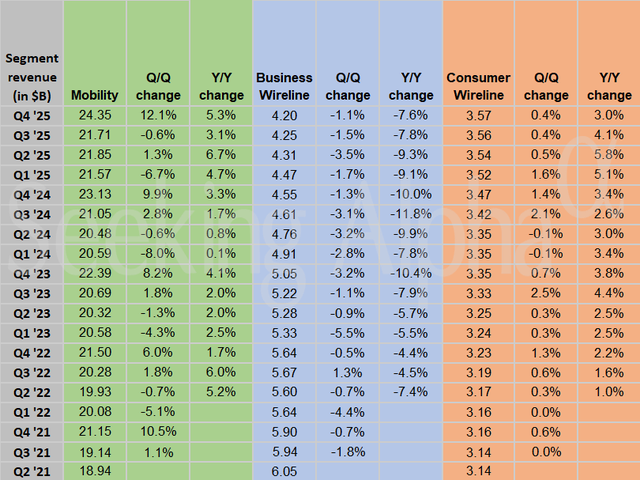The width and height of the screenshot is (640, 480).
Task: Click the 12.1% Mobility Q/Q change cell
Action: 158,114
